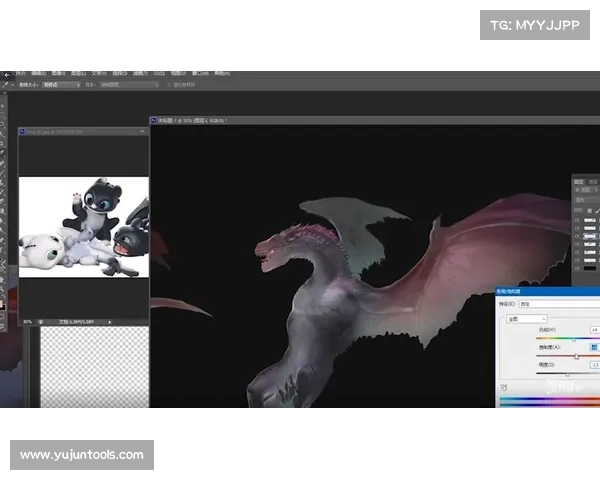The image size is (600, 480).
Task: Click the hue value input field
Action: (x=594, y=329)
